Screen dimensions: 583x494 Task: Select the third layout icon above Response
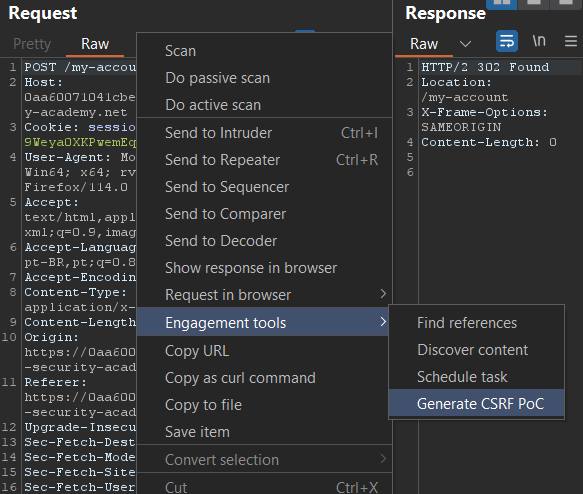pyautogui.click(x=566, y=3)
